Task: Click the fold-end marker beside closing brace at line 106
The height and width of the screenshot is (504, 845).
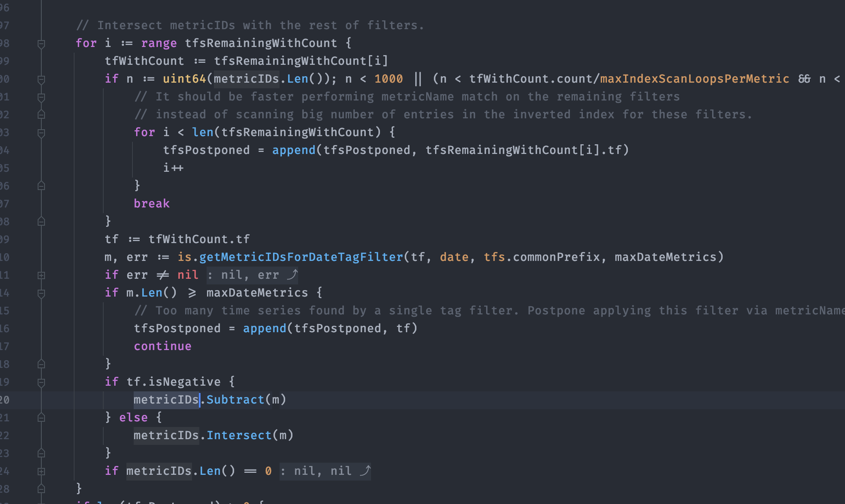Action: 41,186
